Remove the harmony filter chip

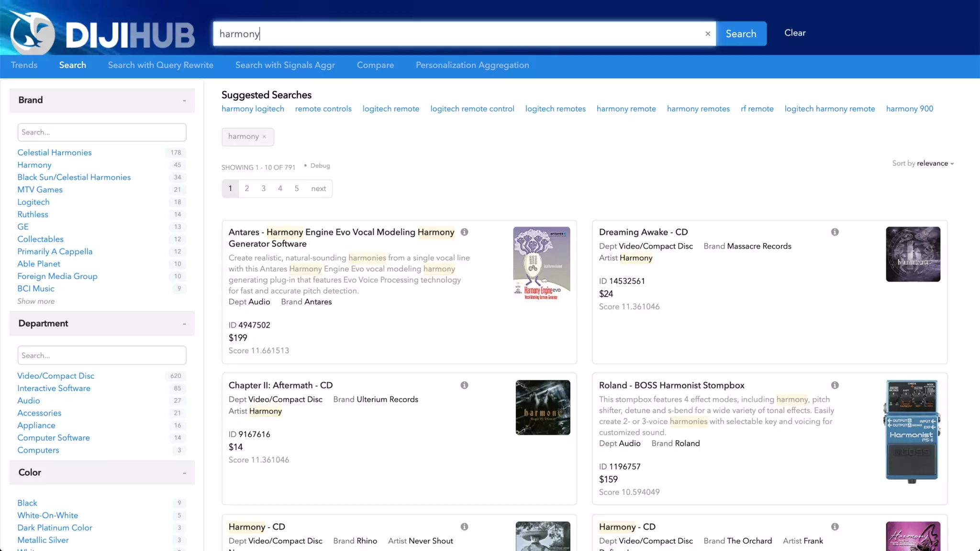[264, 137]
